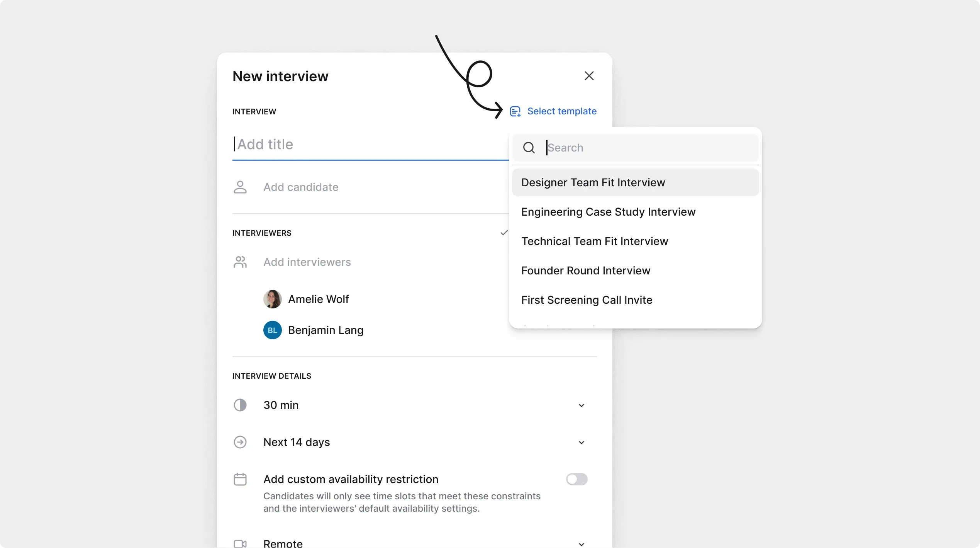The width and height of the screenshot is (980, 548).
Task: Click the candidate person icon
Action: 240,187
